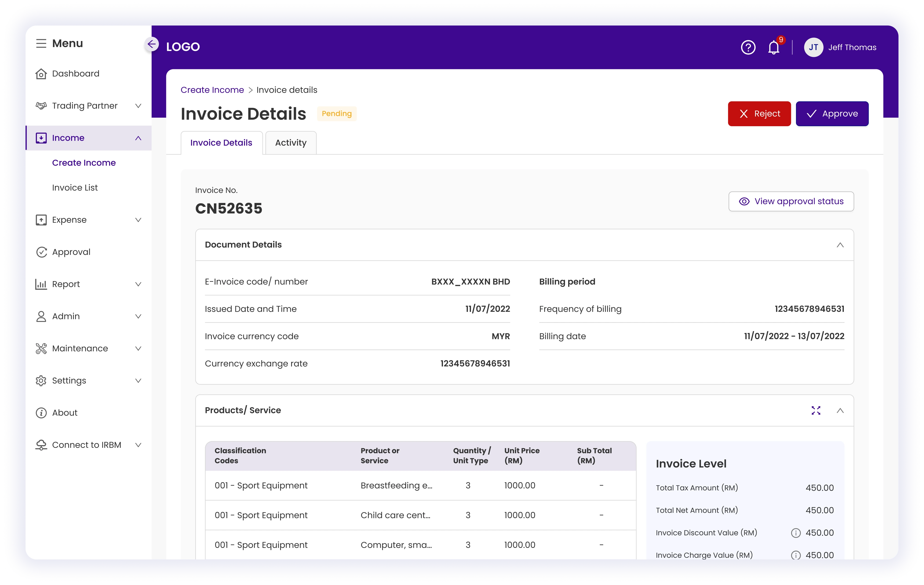Click invoice number CN52635
Screen dimensions: 924x585
coord(229,208)
